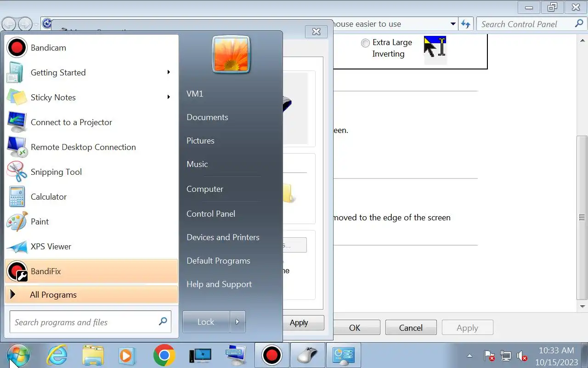The image size is (588, 368).
Task: Launch Sticky Notes from the Start menu
Action: 91,98
